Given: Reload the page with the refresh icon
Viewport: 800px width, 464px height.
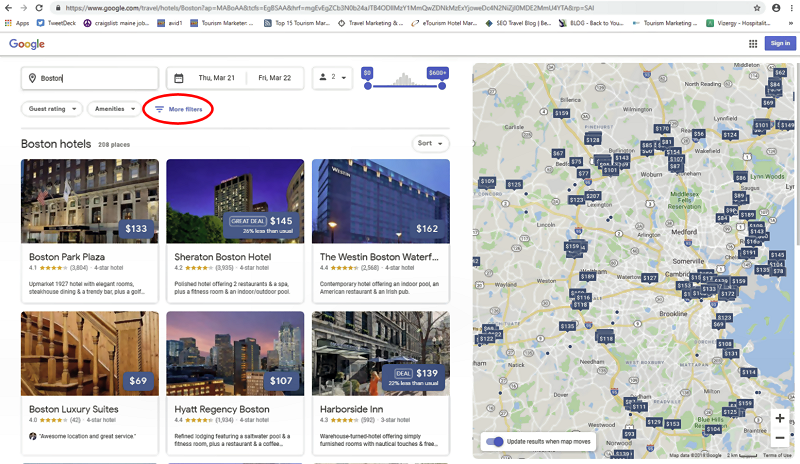Looking at the screenshot, I should click(39, 8).
